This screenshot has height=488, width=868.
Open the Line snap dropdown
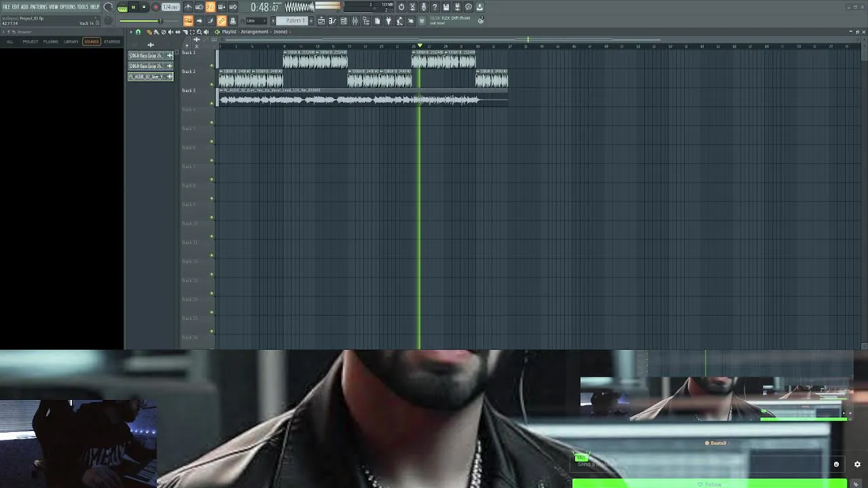pyautogui.click(x=256, y=20)
